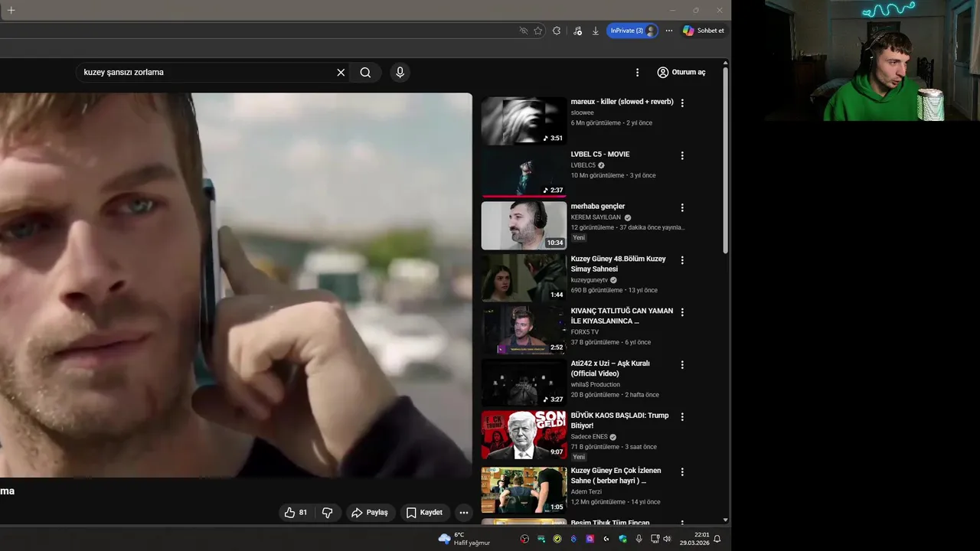Add page to favorites with star icon
The image size is (980, 551).
click(538, 31)
